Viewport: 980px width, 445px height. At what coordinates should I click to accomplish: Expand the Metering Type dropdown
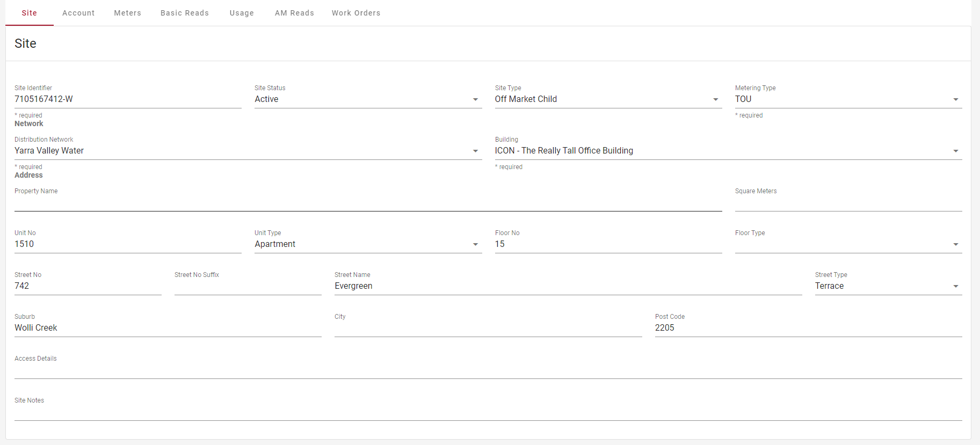point(848,99)
